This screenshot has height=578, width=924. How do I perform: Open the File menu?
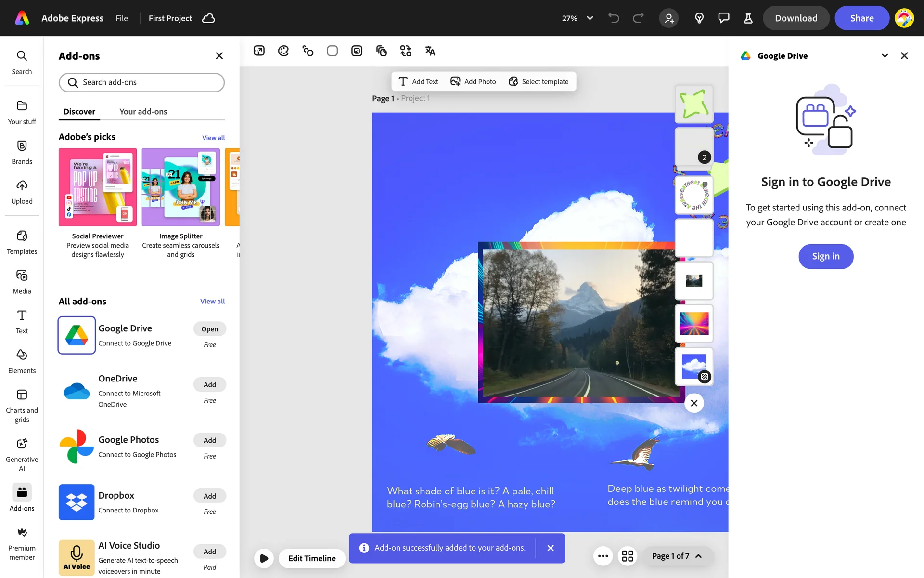click(122, 18)
